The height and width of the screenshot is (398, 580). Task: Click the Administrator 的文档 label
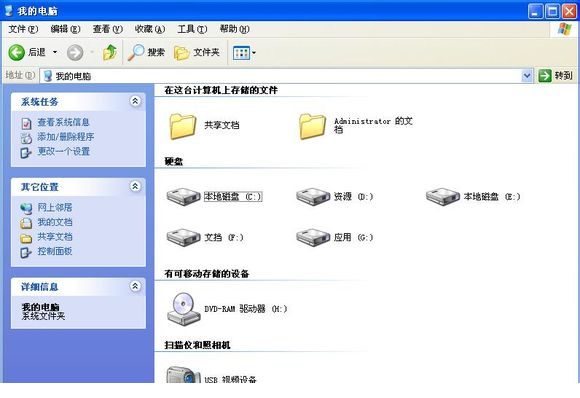point(373,125)
